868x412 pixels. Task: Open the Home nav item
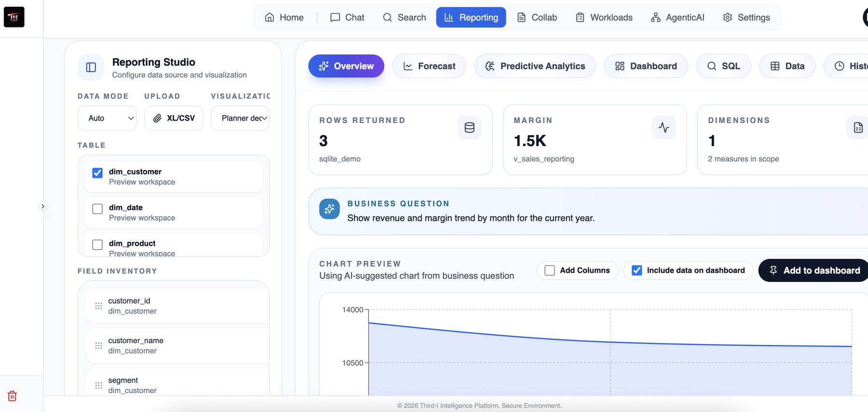[284, 17]
